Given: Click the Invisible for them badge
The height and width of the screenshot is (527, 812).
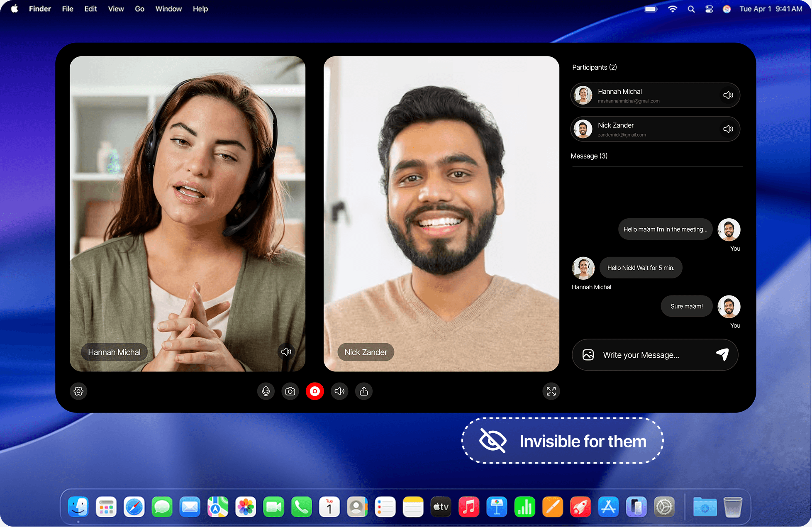Looking at the screenshot, I should point(562,441).
